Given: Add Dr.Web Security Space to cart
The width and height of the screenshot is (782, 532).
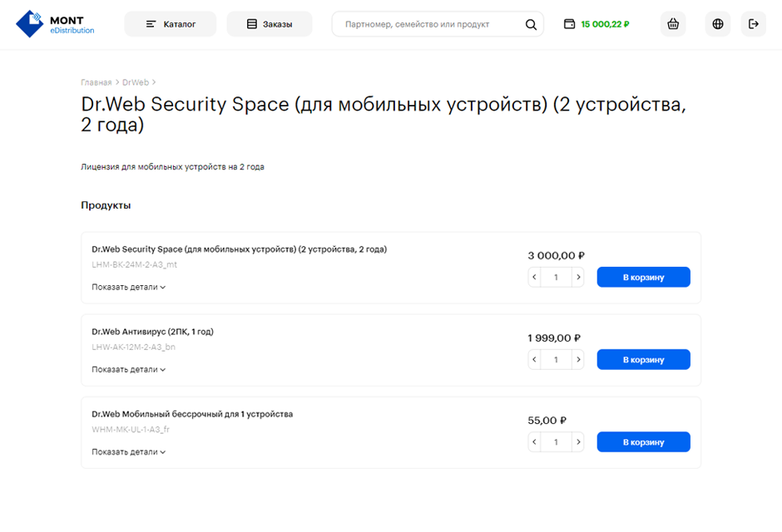Looking at the screenshot, I should [x=643, y=277].
